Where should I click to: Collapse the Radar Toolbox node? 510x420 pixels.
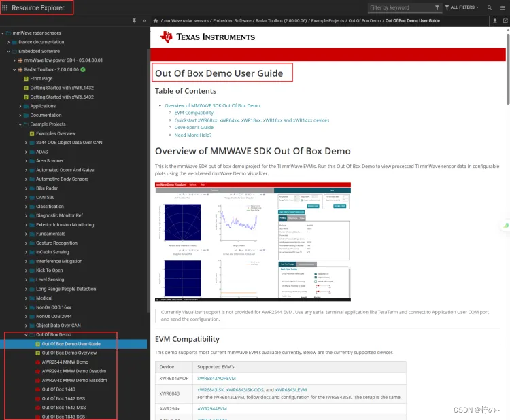14,69
